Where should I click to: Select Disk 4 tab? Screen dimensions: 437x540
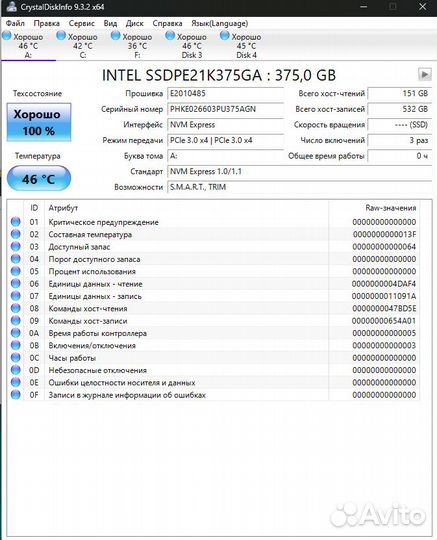[246, 45]
